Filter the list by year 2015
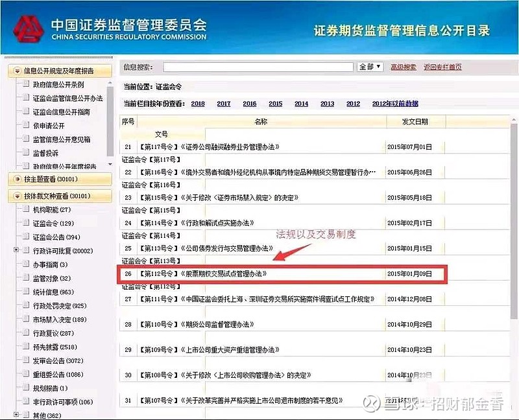 (x=275, y=104)
